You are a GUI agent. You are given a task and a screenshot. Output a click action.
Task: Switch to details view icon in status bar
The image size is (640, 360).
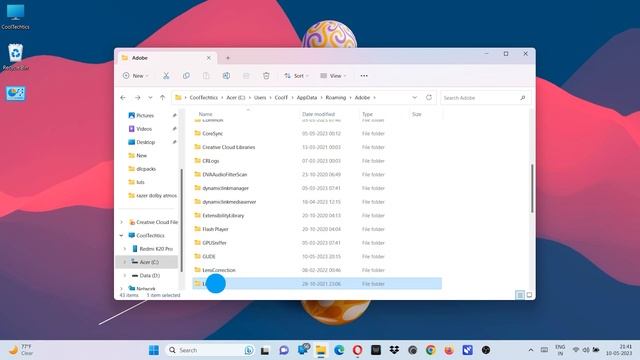tap(520, 295)
